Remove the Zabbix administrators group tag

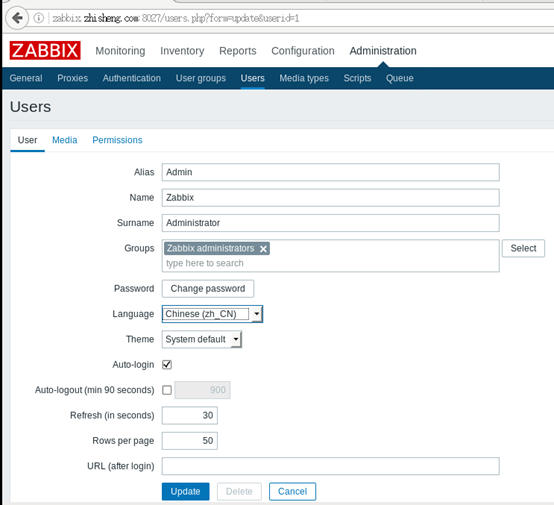click(x=263, y=249)
